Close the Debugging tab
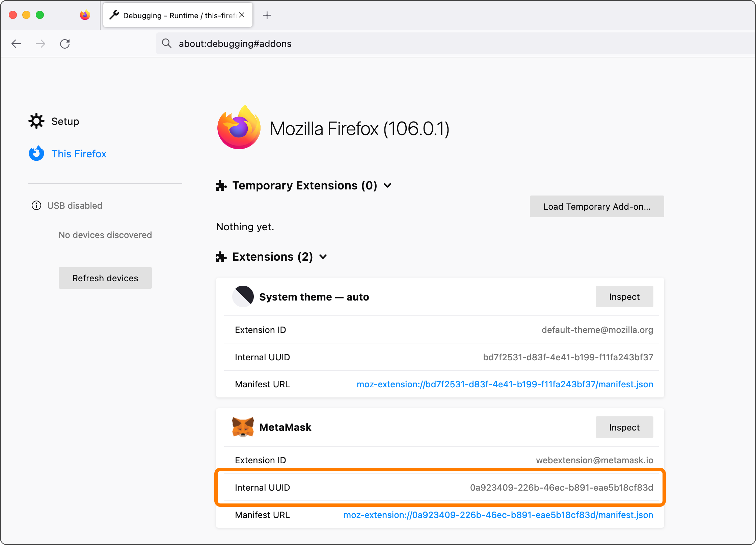Screen dimensions: 756x545 tap(242, 15)
